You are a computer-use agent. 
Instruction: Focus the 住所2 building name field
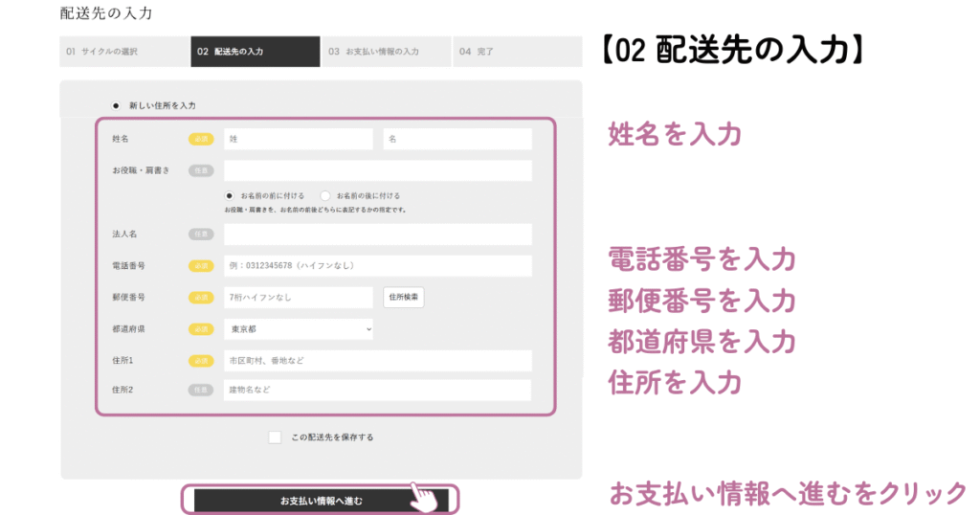377,391
